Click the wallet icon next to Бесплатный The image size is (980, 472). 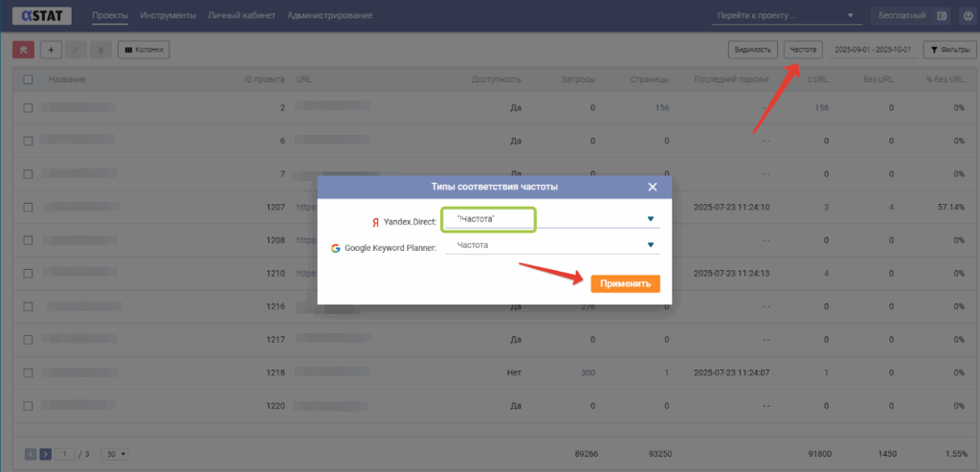[x=942, y=16]
